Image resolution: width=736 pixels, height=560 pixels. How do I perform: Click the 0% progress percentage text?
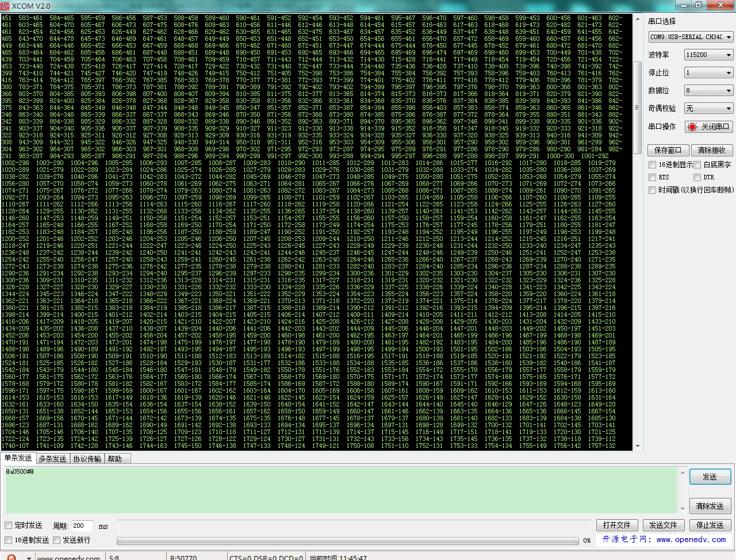coord(587,540)
